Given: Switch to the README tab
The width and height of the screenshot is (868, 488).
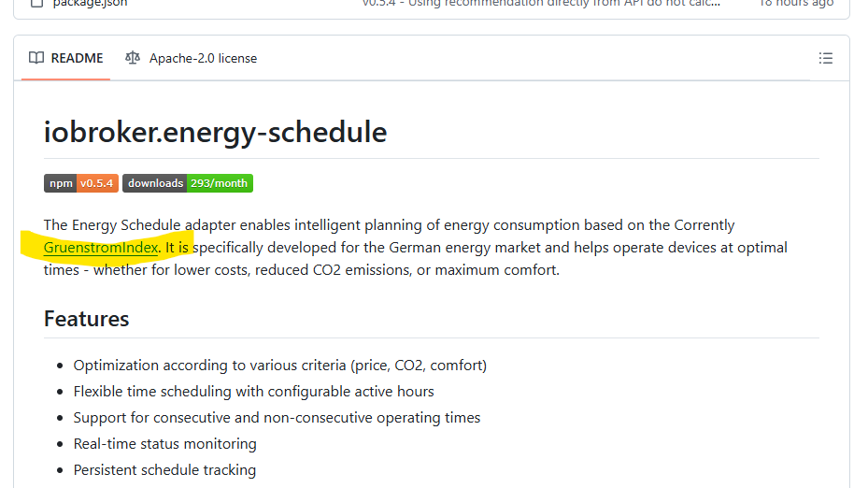Looking at the screenshot, I should tap(66, 58).
